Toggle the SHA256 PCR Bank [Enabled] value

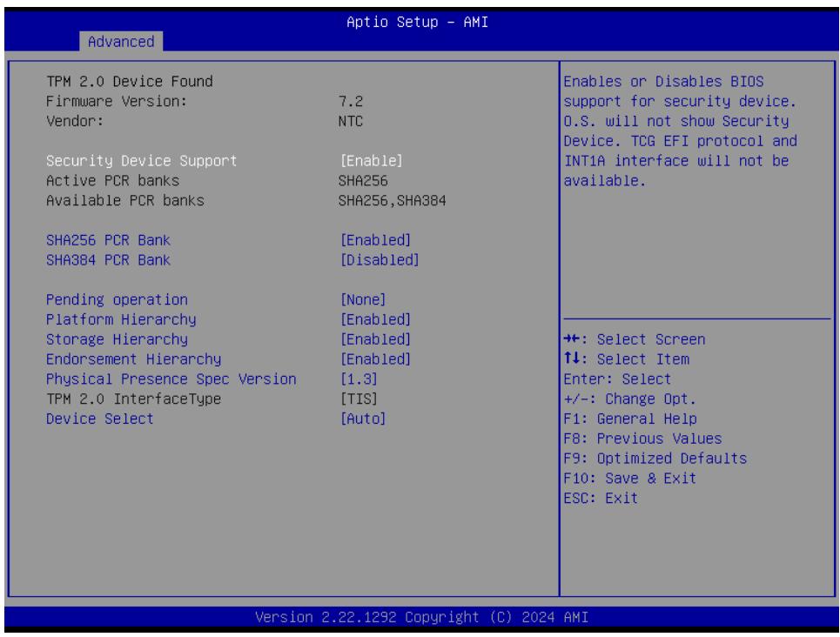(x=375, y=240)
